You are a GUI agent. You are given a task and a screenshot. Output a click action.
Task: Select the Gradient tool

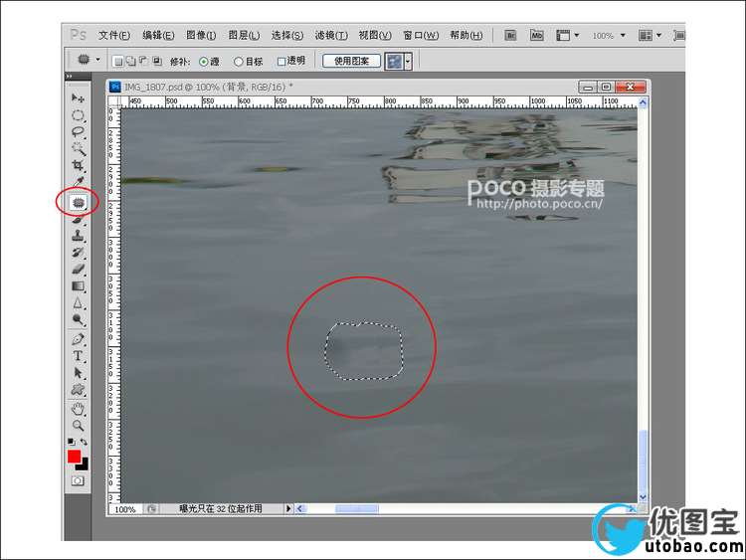pyautogui.click(x=78, y=285)
